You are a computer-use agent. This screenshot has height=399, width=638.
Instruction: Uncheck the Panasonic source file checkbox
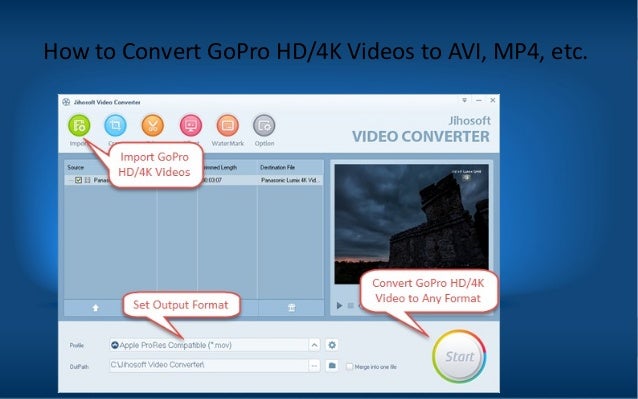coord(79,180)
